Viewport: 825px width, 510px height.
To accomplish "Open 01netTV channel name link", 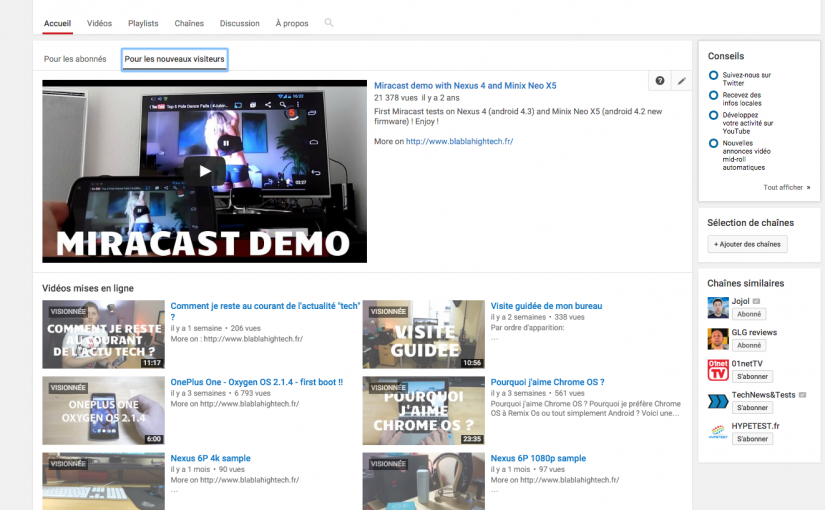I will tap(747, 363).
